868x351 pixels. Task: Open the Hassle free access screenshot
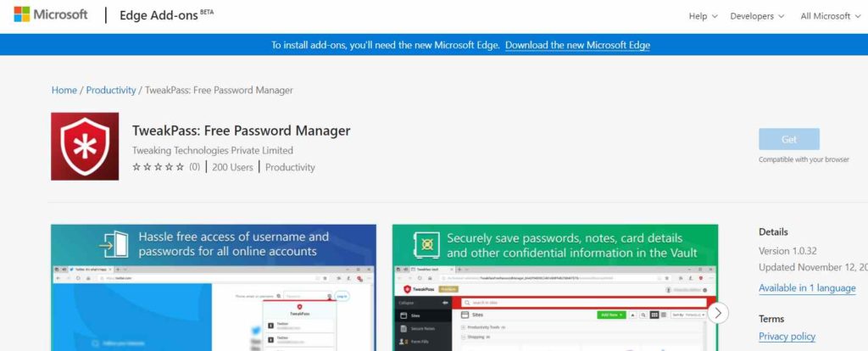[x=214, y=287]
